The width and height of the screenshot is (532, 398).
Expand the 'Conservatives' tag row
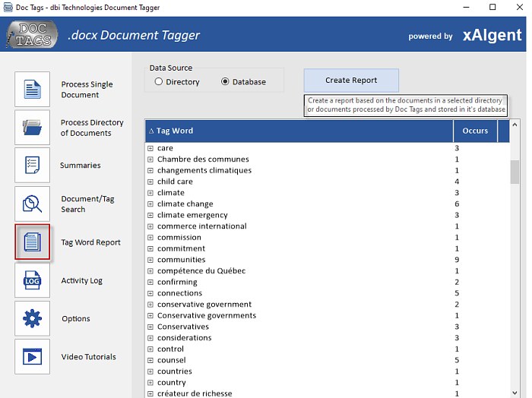tap(150, 327)
